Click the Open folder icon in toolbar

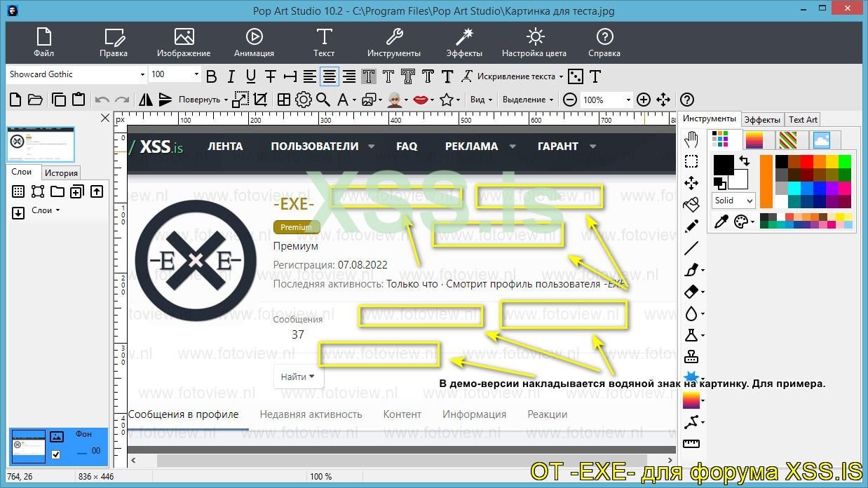36,100
